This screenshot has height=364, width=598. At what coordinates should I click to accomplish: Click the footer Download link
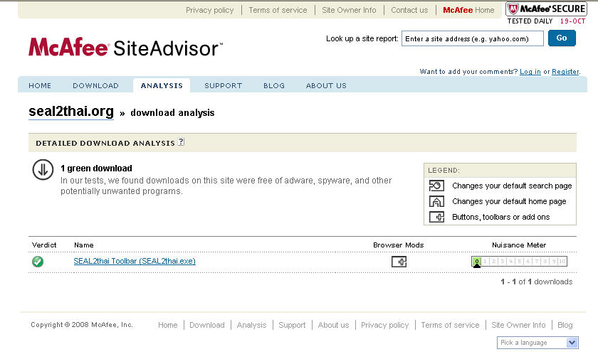207,325
